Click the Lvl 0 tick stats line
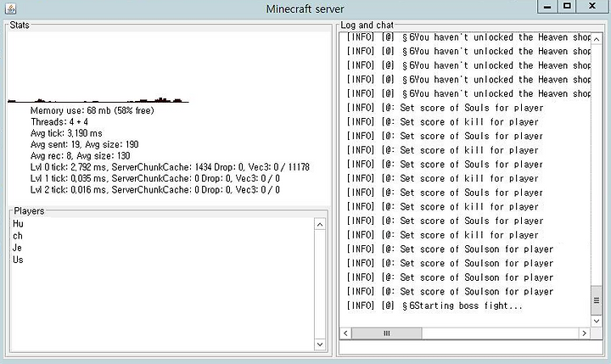The height and width of the screenshot is (364, 611). click(170, 167)
